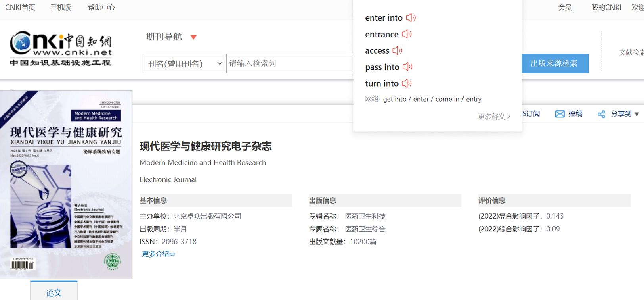Select the 论文 tab
644x300 pixels.
point(54,291)
